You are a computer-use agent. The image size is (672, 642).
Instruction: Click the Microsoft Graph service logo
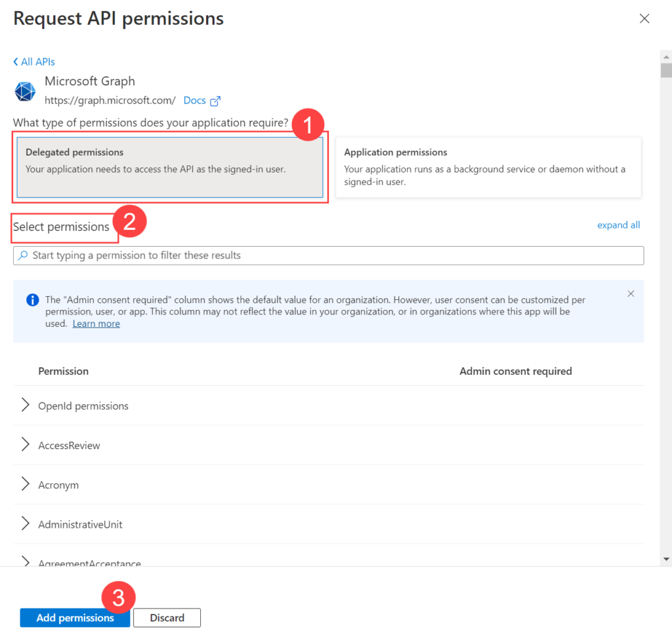click(25, 91)
